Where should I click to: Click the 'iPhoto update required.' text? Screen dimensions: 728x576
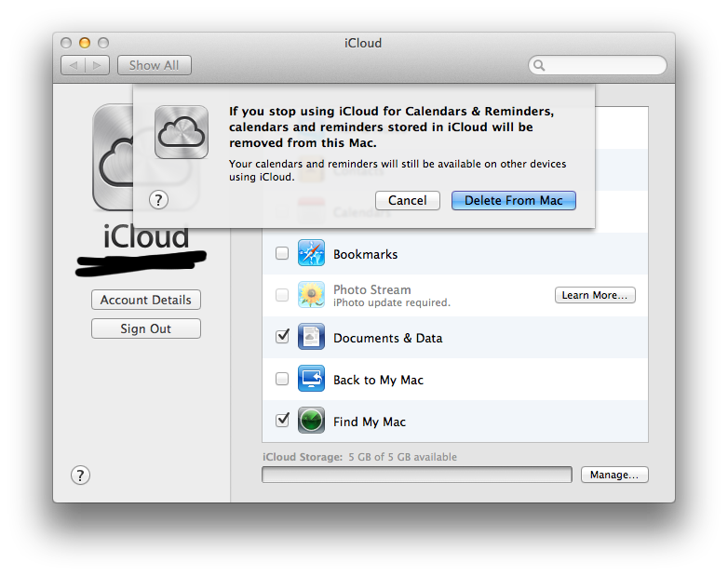[x=392, y=302]
